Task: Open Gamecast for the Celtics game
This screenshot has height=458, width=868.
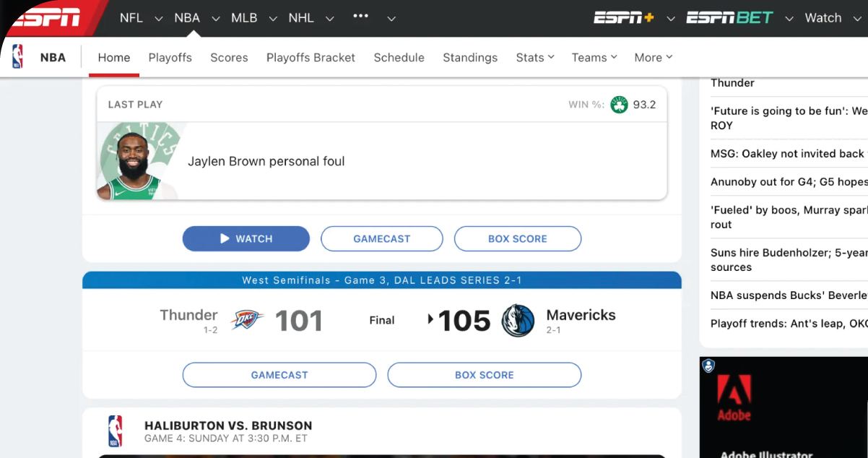Action: click(x=381, y=238)
